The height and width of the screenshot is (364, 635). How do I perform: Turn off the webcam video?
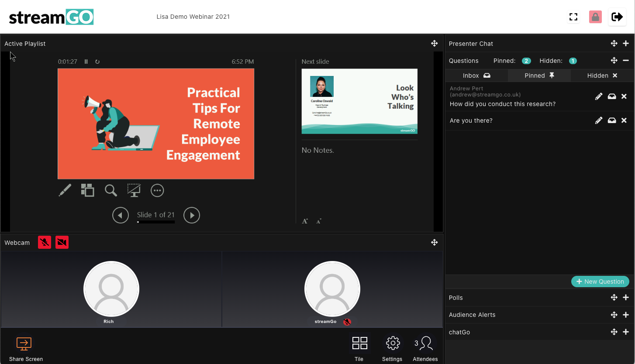tap(62, 242)
